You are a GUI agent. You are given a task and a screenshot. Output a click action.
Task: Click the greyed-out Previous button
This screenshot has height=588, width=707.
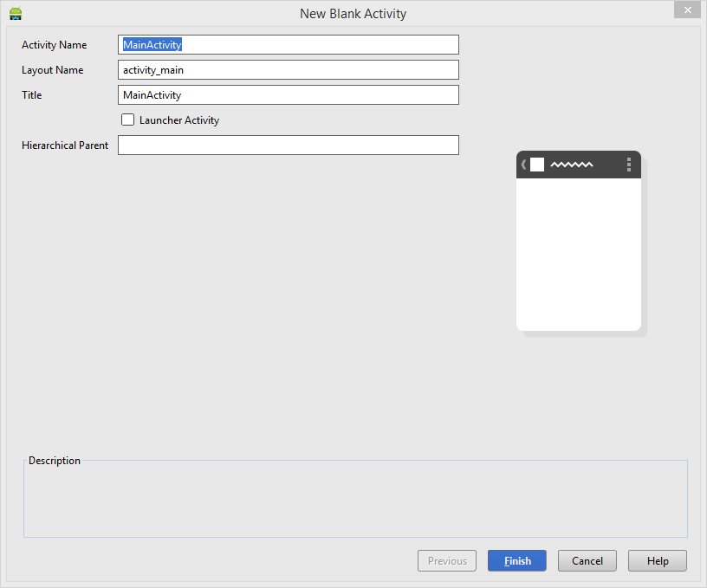(x=447, y=561)
